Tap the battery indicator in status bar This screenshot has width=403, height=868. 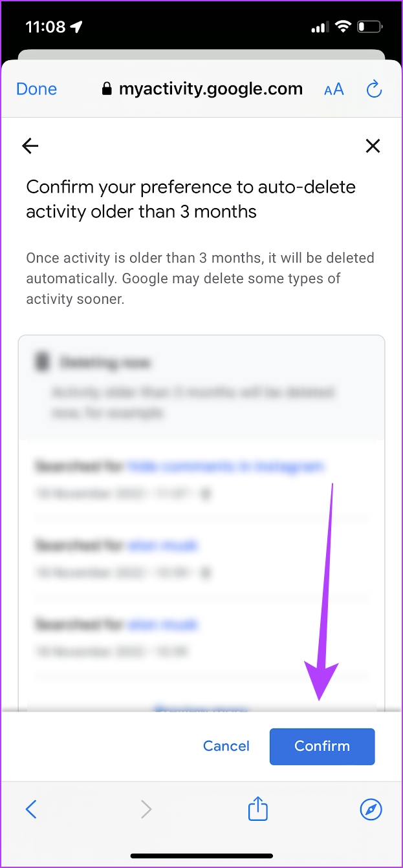click(371, 27)
